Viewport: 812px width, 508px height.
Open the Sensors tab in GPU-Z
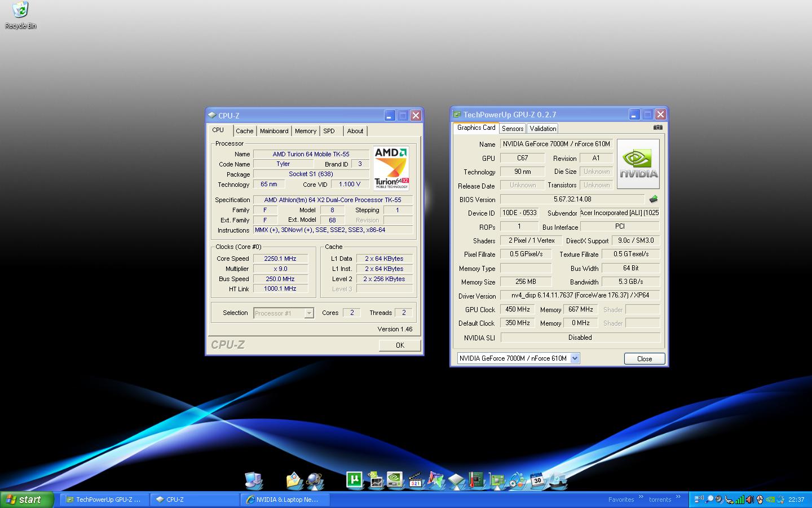[x=513, y=129]
